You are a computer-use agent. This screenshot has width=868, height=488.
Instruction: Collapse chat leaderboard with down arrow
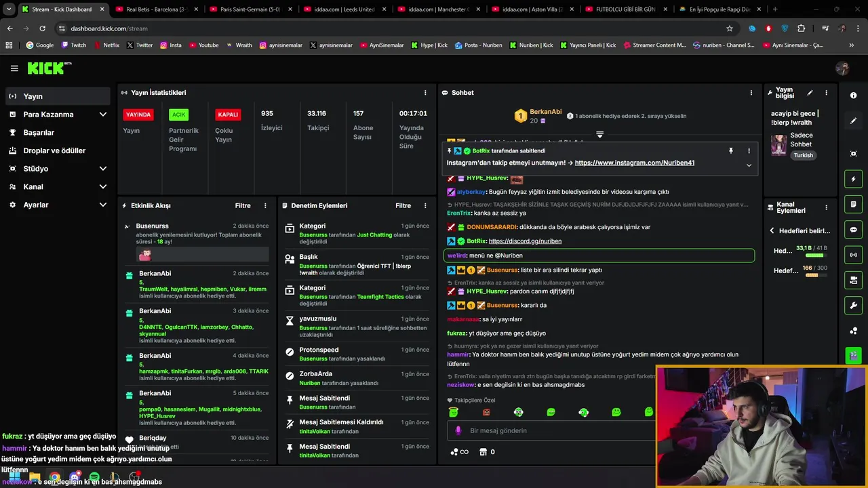(599, 134)
